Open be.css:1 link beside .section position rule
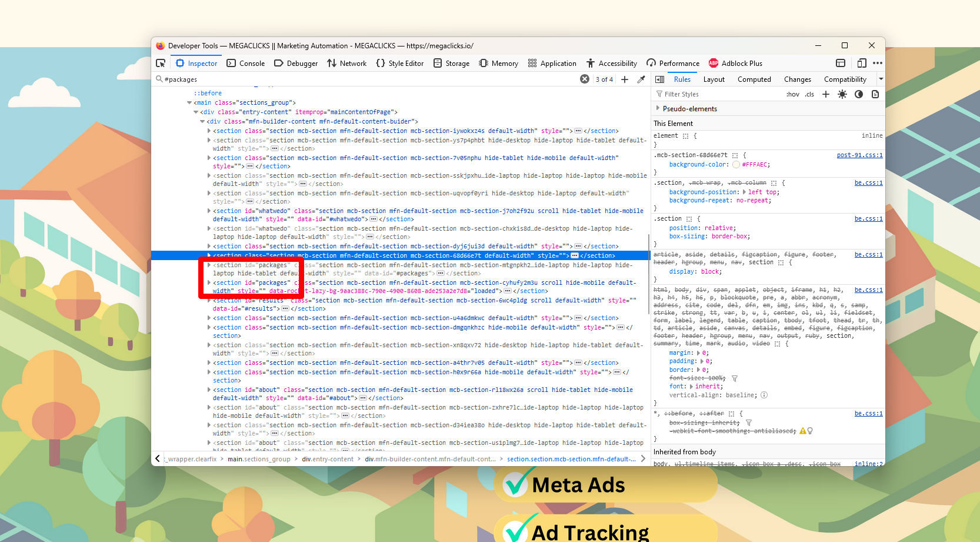This screenshot has height=542, width=980. point(869,219)
